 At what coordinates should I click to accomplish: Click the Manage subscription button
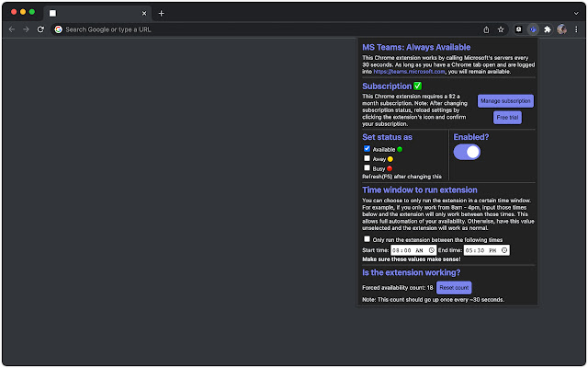(x=505, y=101)
